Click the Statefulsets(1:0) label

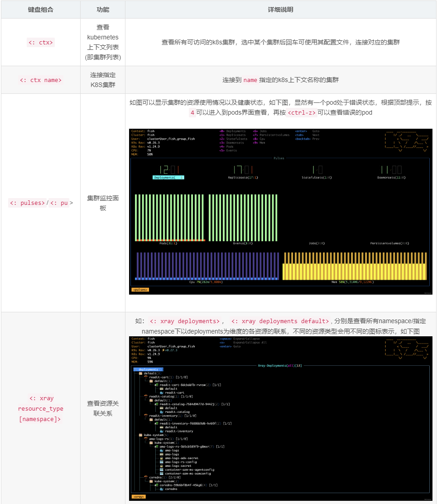click(x=317, y=177)
